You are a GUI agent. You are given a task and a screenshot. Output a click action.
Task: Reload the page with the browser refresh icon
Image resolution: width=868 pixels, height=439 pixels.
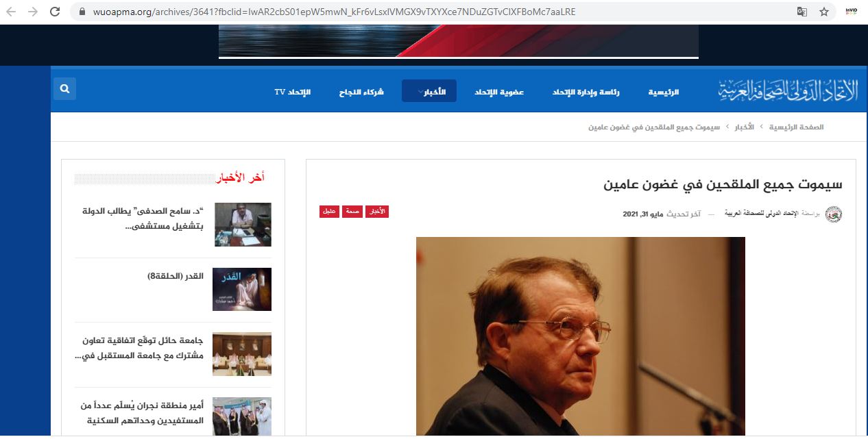coord(55,12)
